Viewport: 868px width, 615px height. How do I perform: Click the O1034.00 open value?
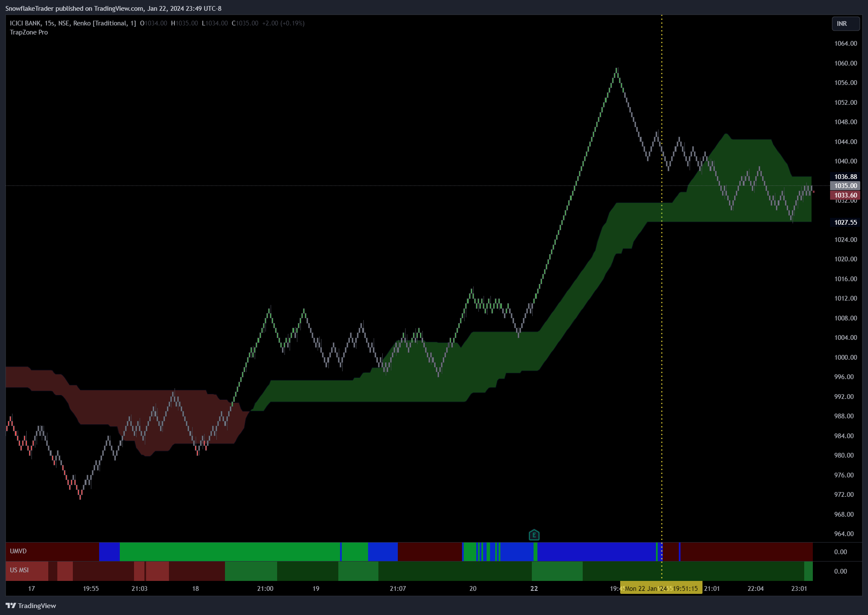[x=153, y=23]
